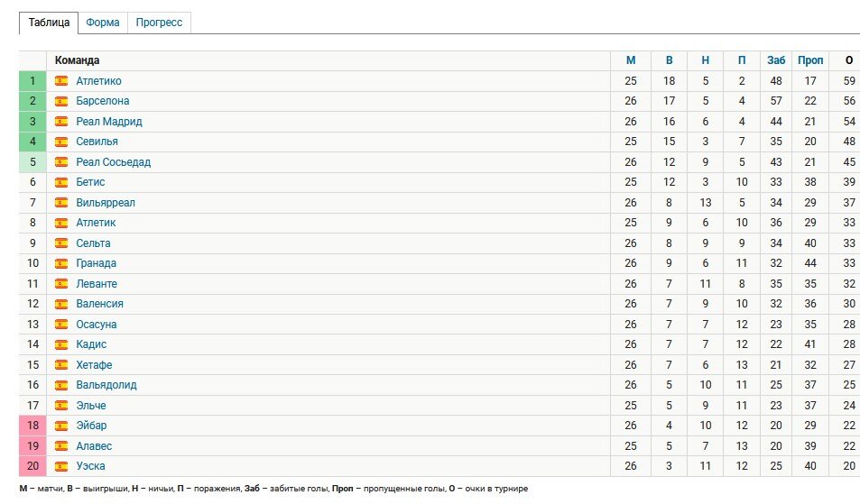Click Атлетико's points value 59
This screenshot has width=860, height=504.
(849, 80)
